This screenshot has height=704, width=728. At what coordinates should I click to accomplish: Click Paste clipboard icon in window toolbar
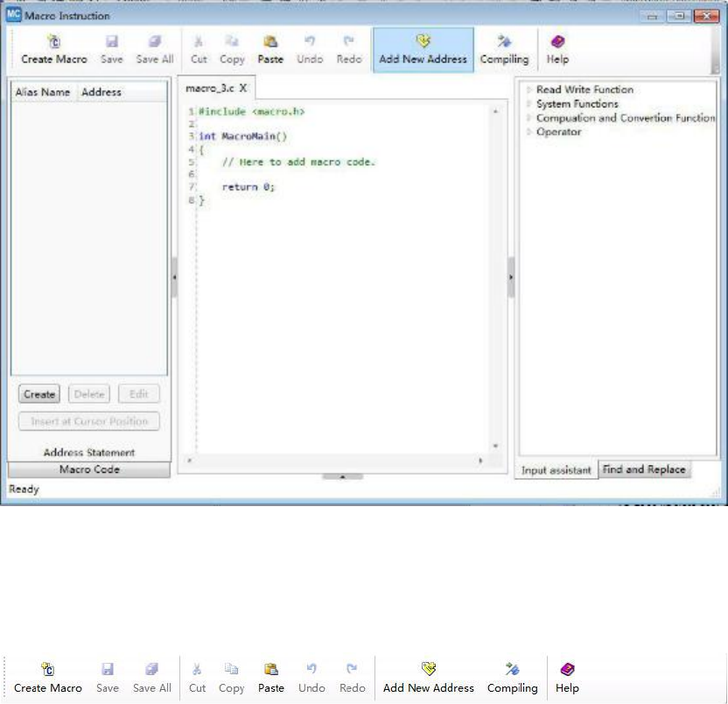click(x=270, y=42)
